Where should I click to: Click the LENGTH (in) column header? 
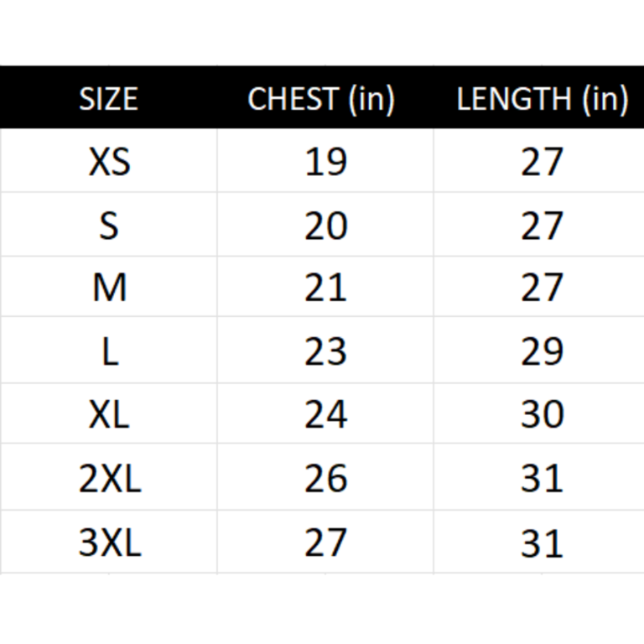tap(542, 99)
